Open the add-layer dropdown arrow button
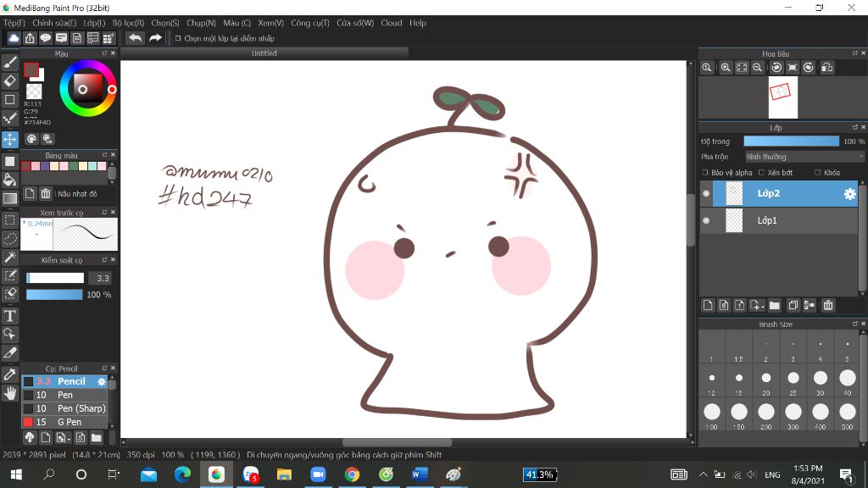The image size is (868, 488). pyautogui.click(x=757, y=305)
